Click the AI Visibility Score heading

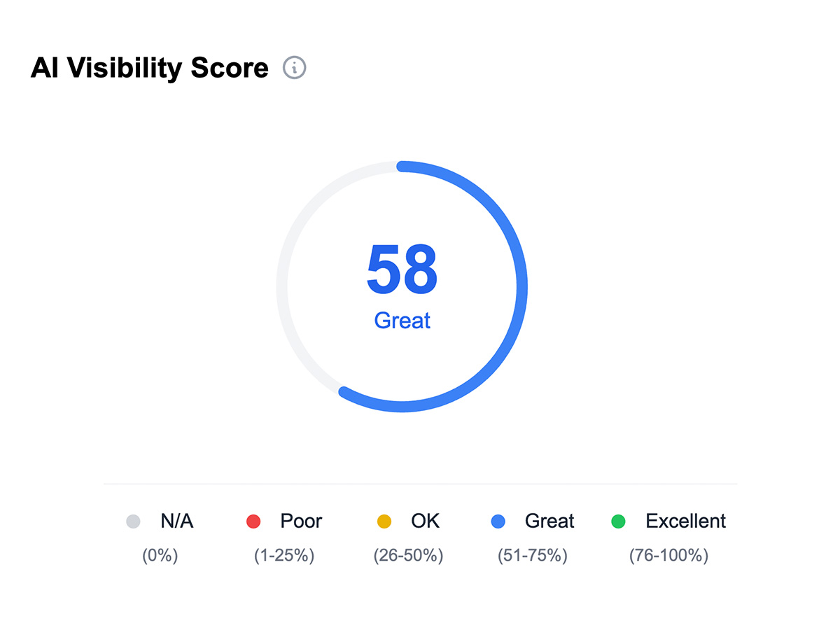(148, 67)
